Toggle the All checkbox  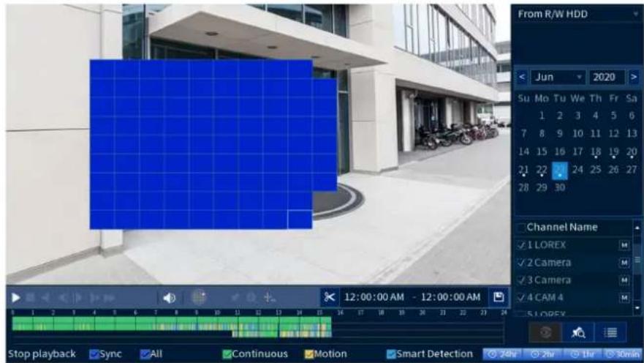pos(145,354)
